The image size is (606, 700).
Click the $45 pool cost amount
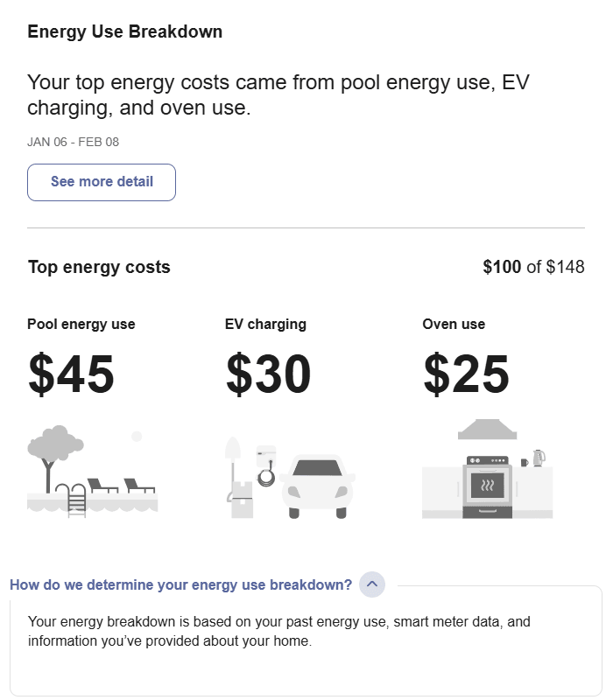[70, 374]
